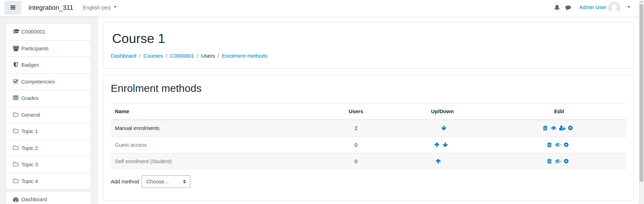
Task: Open the notifications bell
Action: pyautogui.click(x=557, y=8)
